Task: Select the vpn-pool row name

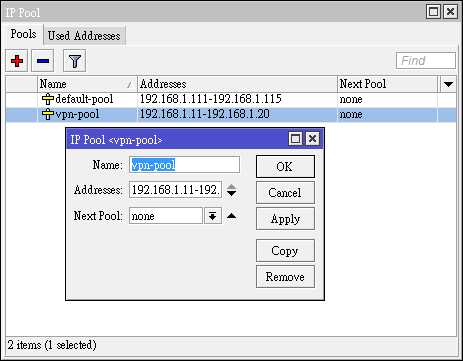Action: (x=77, y=114)
